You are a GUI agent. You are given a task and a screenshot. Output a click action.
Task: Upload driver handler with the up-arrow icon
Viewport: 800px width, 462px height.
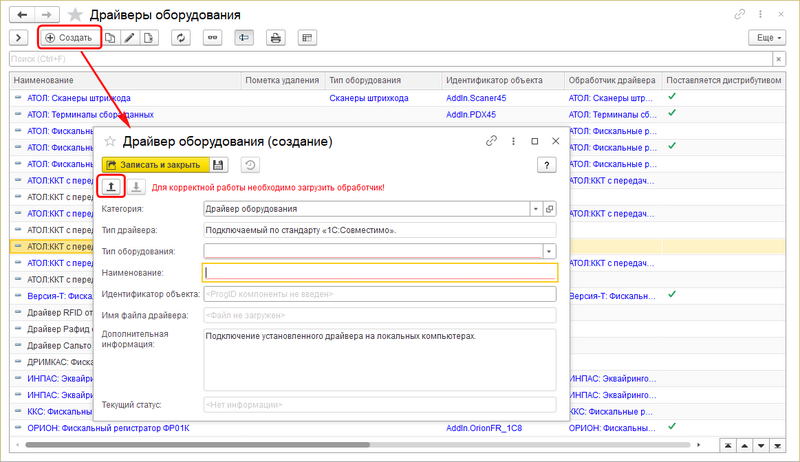point(111,186)
